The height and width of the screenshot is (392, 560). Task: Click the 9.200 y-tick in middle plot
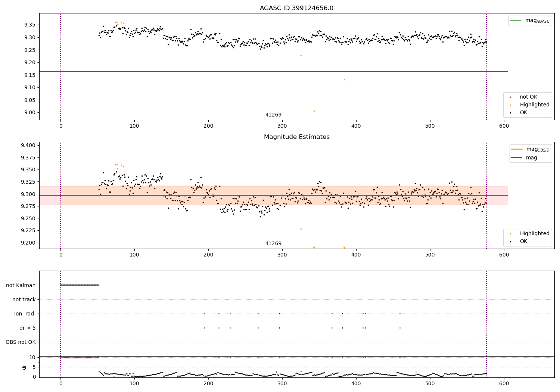click(x=28, y=243)
